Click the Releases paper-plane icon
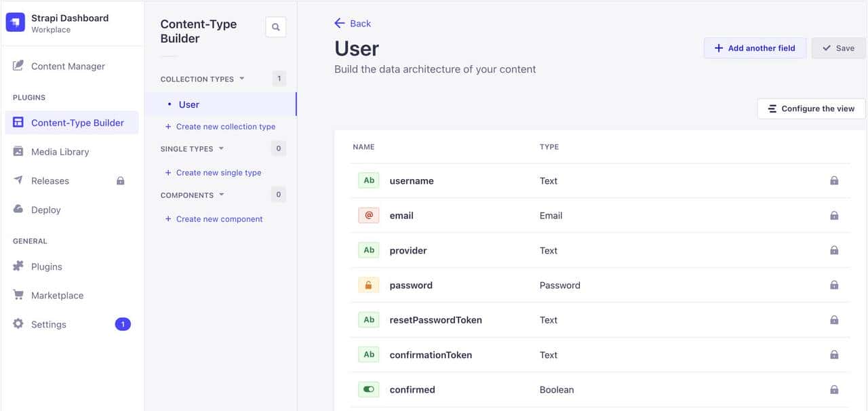Image resolution: width=868 pixels, height=411 pixels. coord(18,180)
